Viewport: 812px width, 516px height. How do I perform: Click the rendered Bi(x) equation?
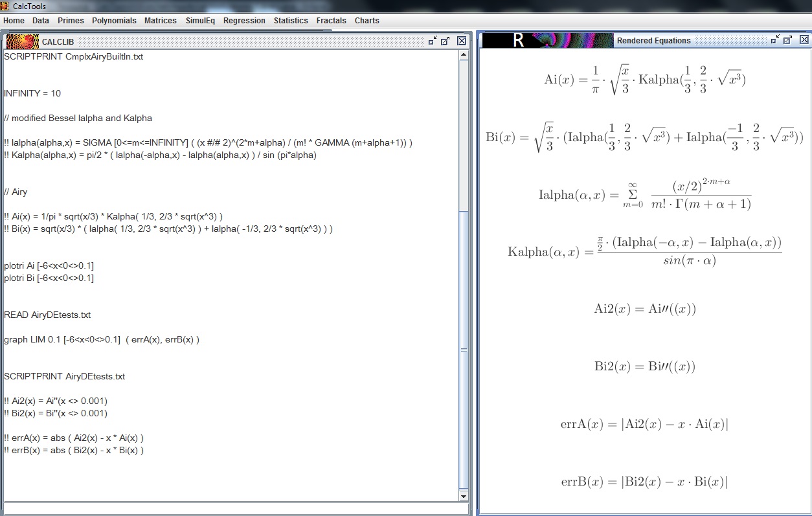click(645, 137)
